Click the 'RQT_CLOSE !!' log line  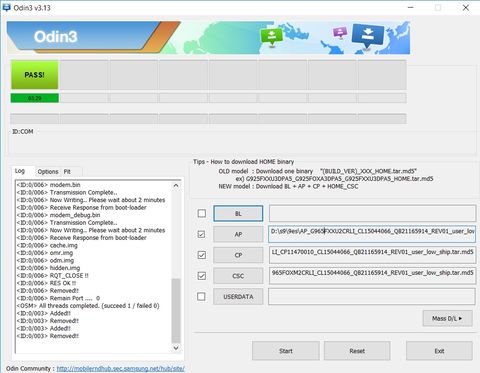53,276
